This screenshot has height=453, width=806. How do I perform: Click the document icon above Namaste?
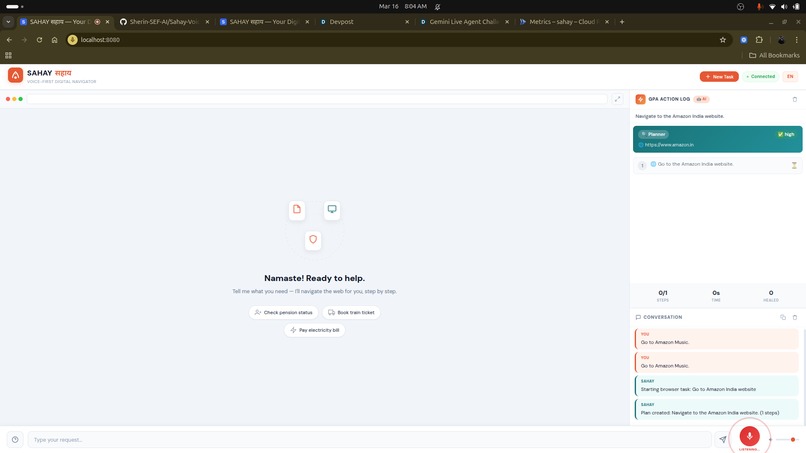tap(297, 209)
